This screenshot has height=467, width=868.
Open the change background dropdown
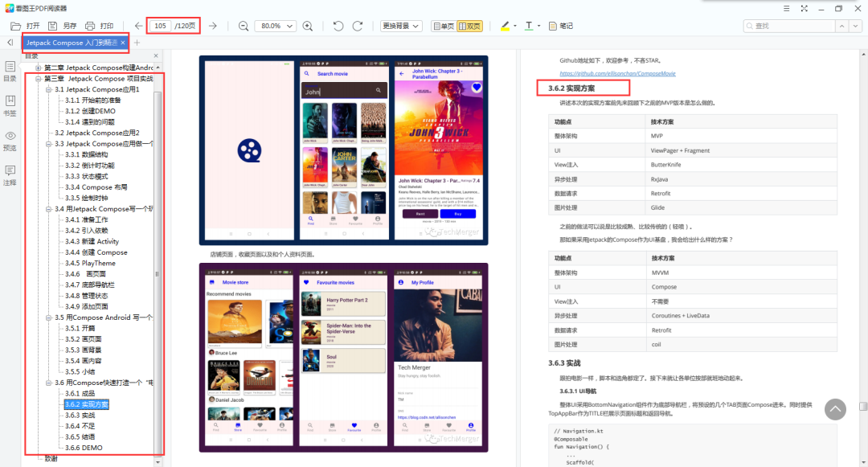click(x=401, y=26)
